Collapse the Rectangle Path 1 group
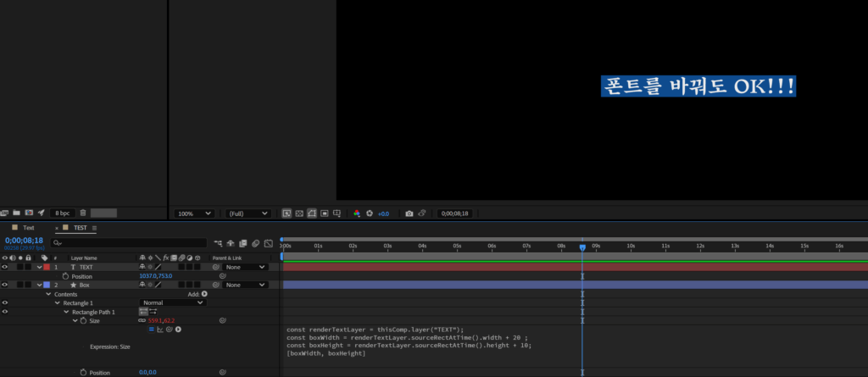This screenshot has width=868, height=377. [x=66, y=312]
